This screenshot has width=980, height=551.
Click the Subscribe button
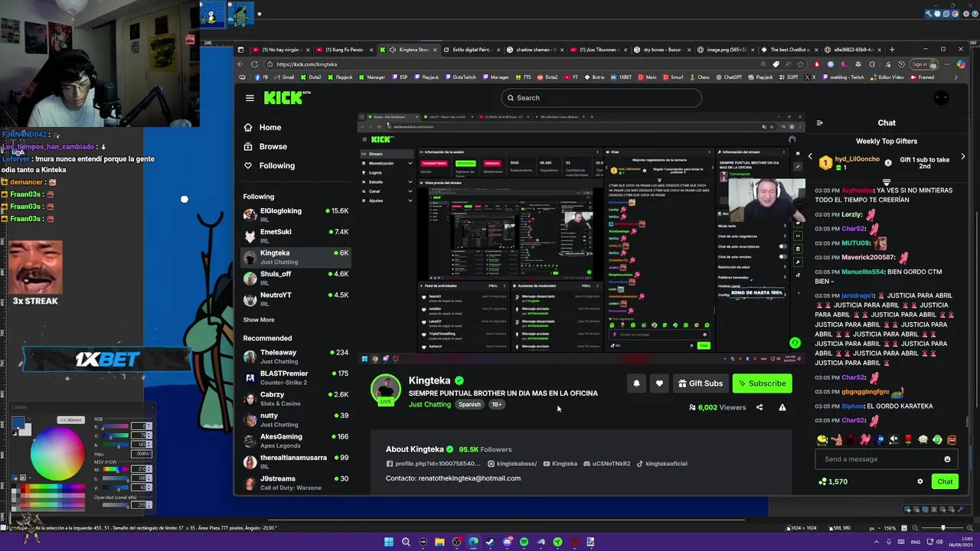pos(762,383)
